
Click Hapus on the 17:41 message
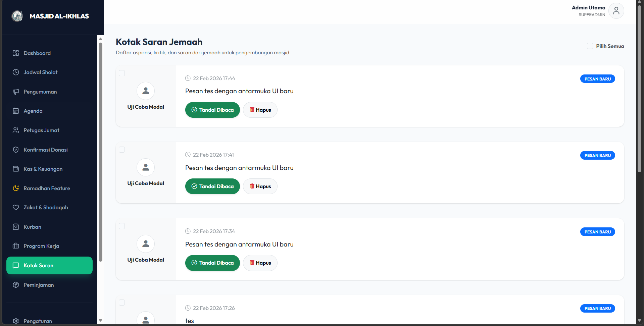pyautogui.click(x=260, y=186)
